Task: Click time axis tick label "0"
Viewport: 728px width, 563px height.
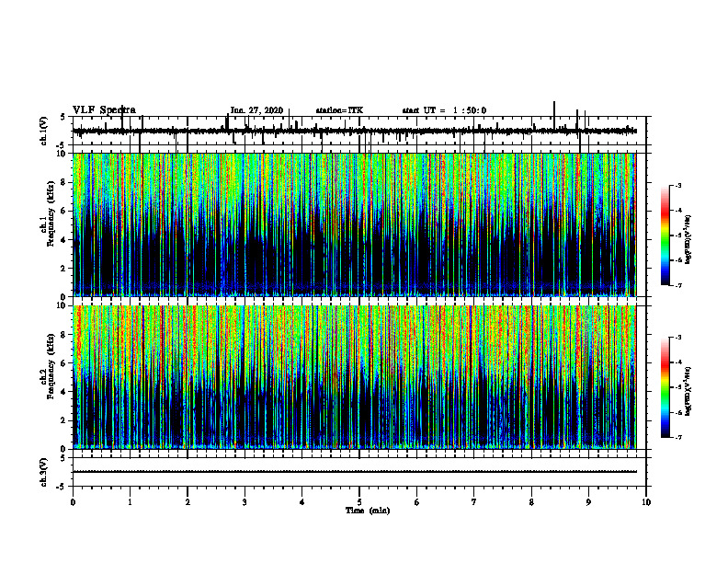Action: pyautogui.click(x=73, y=502)
